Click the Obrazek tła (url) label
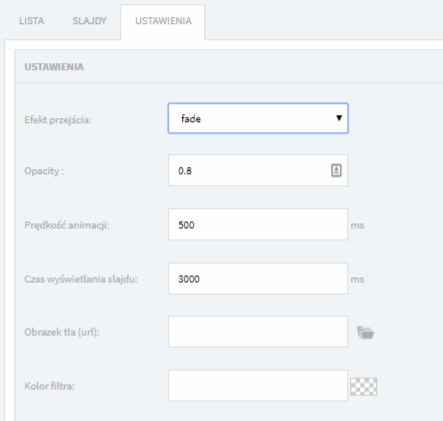 click(x=62, y=332)
